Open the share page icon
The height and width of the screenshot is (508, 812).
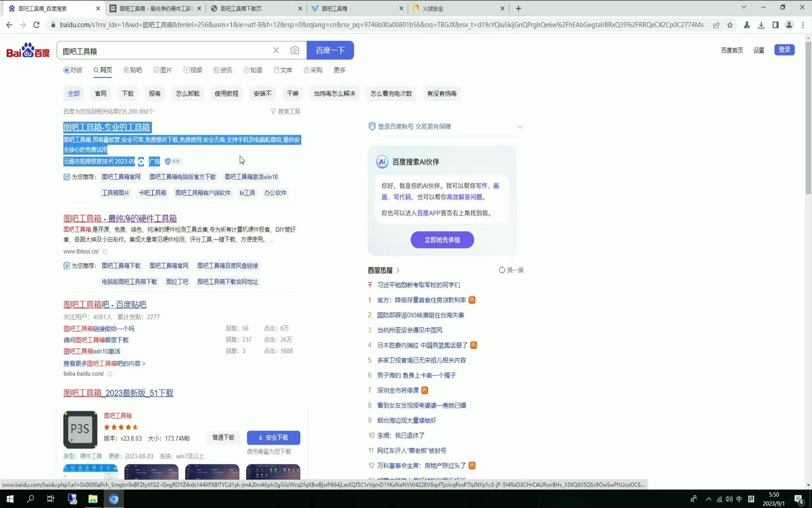[x=716, y=25]
